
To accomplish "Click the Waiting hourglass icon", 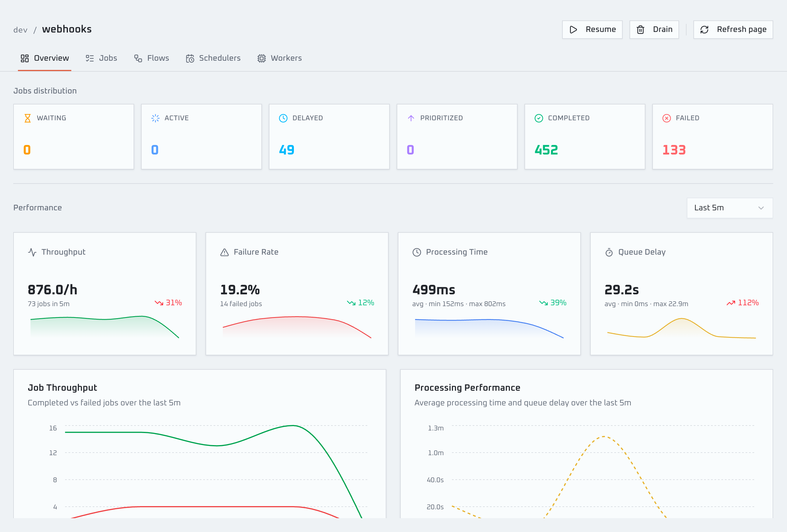I will click(27, 118).
